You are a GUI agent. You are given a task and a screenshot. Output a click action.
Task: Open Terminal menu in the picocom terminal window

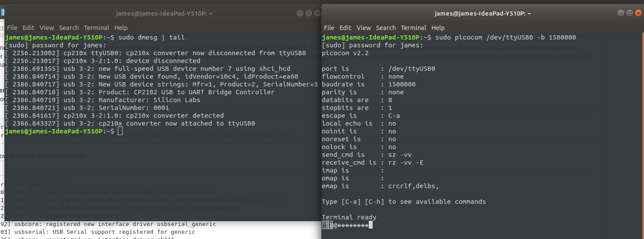[414, 28]
